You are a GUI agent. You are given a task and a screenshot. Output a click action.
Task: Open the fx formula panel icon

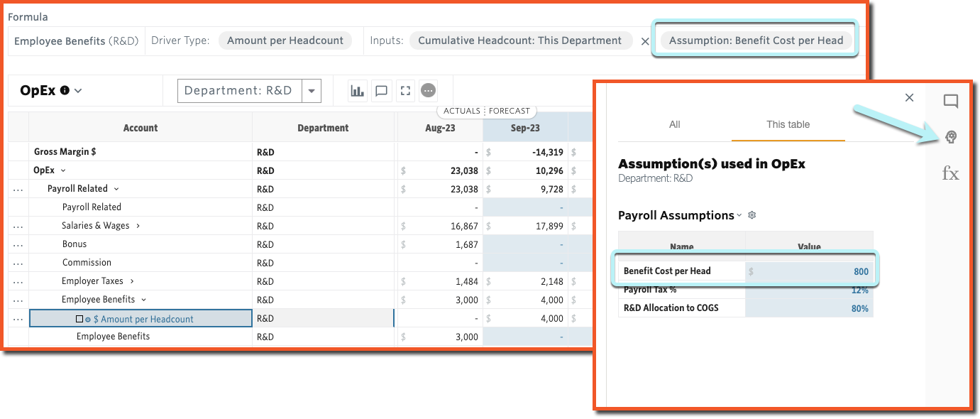950,173
